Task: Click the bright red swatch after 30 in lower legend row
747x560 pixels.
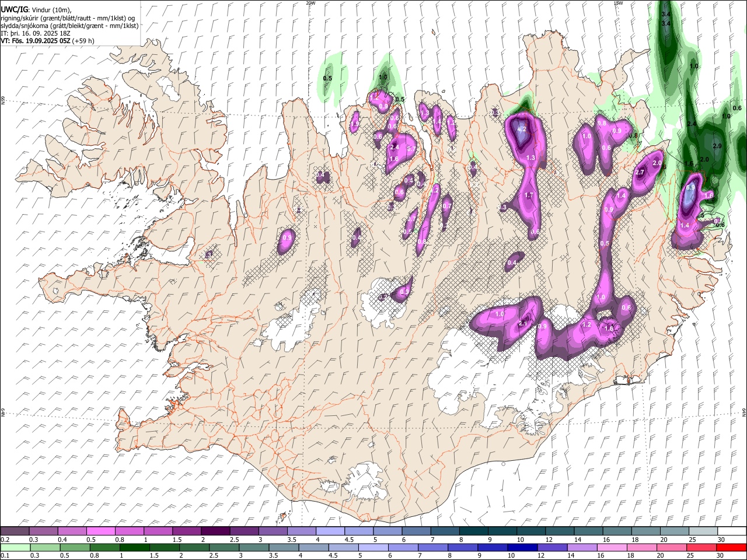Action: [x=731, y=548]
